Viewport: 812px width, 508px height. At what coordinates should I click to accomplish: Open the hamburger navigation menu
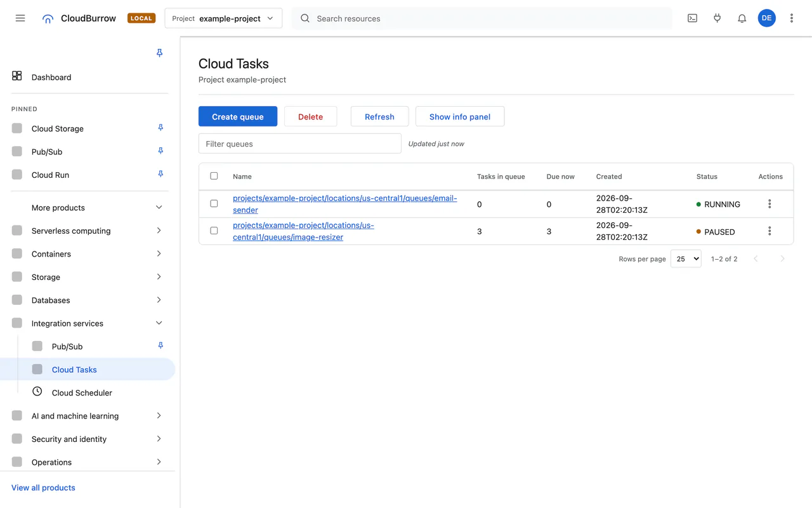(x=20, y=18)
